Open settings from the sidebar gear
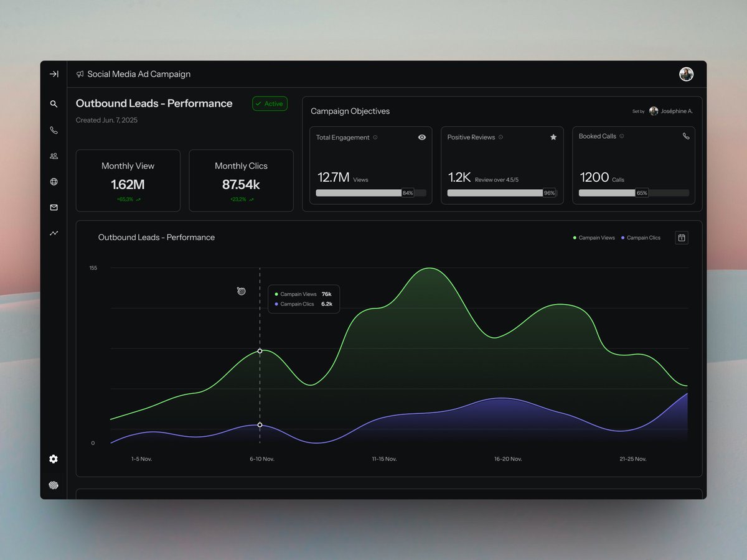747x560 pixels. (x=54, y=459)
